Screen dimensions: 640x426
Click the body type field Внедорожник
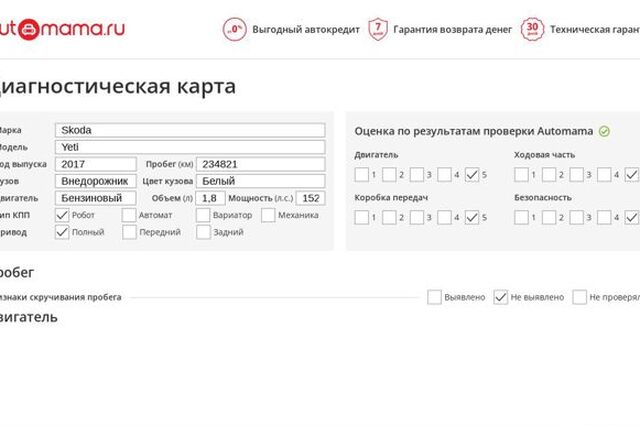click(96, 181)
